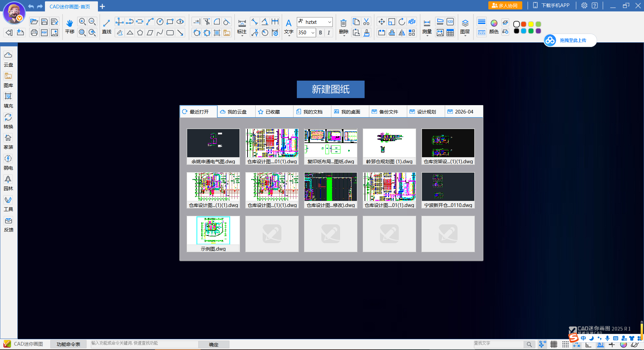Select the rounded rectangle tool

[170, 33]
